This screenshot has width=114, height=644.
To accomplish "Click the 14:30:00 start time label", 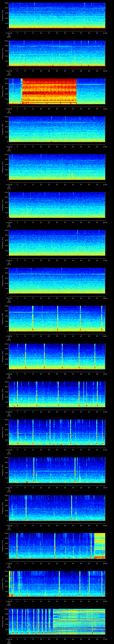I will 9,412.
